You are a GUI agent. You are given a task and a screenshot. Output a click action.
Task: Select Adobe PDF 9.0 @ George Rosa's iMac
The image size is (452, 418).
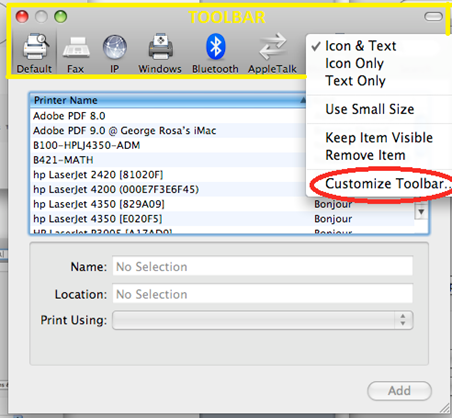168,131
